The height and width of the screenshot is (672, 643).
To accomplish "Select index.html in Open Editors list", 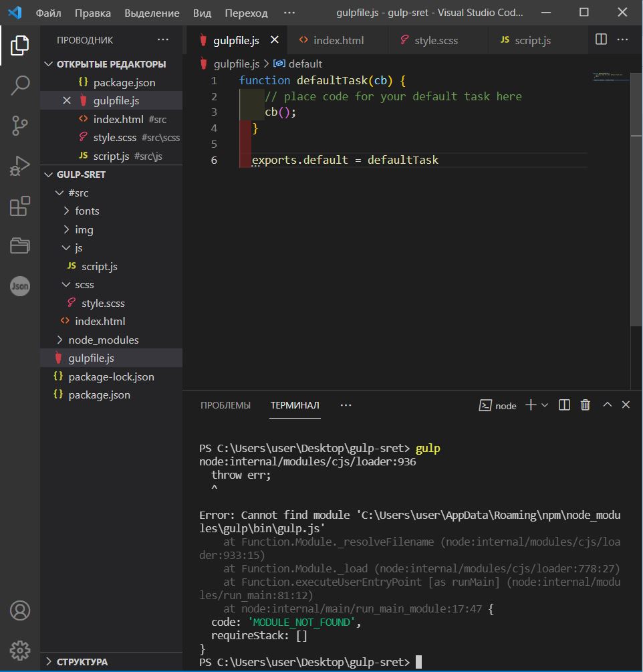I will point(112,119).
